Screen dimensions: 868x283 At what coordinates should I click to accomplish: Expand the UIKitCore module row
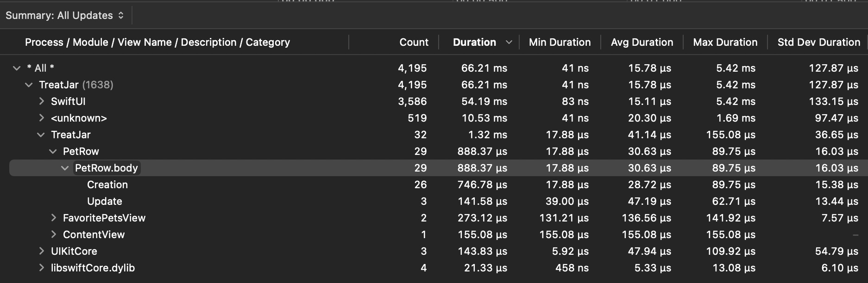(41, 251)
